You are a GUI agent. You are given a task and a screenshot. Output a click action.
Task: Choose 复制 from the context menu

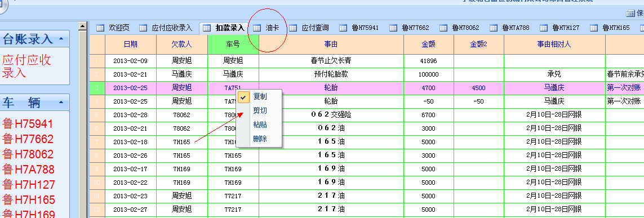pos(260,96)
